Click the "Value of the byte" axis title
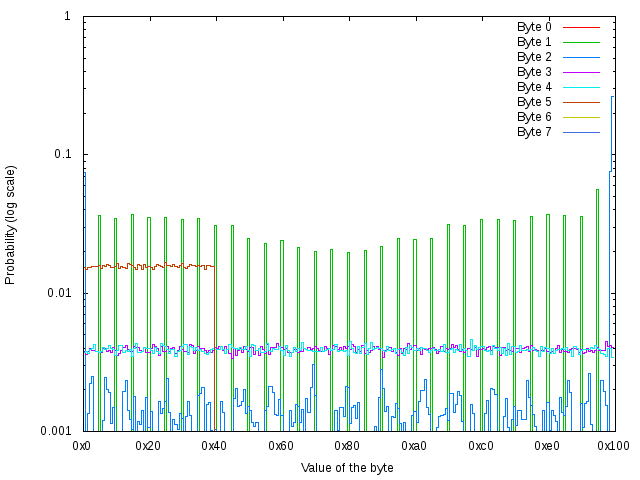The width and height of the screenshot is (640, 480). pos(347,468)
